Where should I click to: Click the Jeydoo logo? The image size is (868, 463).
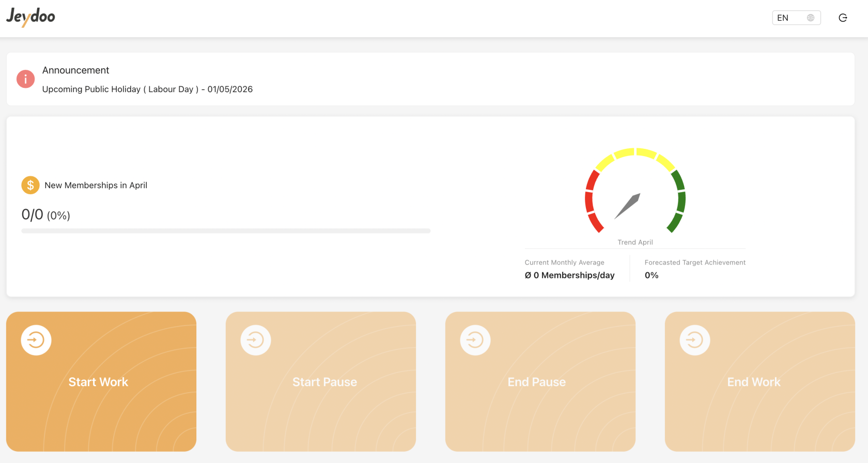tap(31, 17)
